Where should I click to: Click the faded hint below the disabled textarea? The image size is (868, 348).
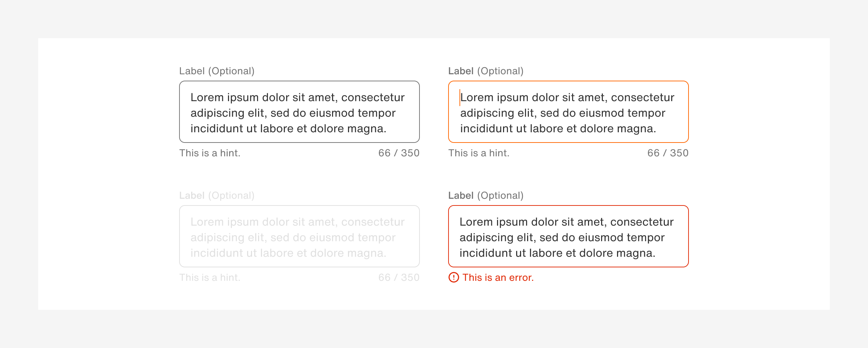[x=210, y=278]
